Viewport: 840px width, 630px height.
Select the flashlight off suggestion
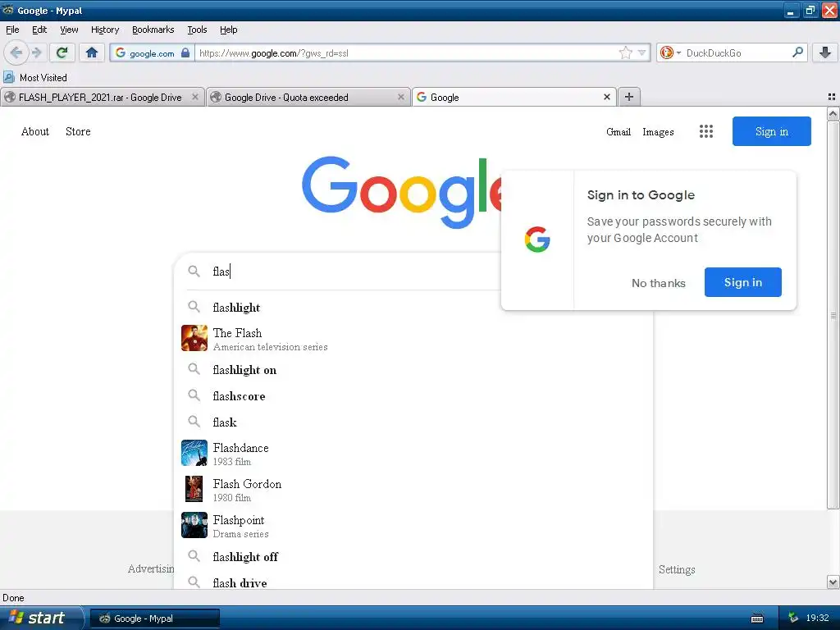(x=413, y=557)
